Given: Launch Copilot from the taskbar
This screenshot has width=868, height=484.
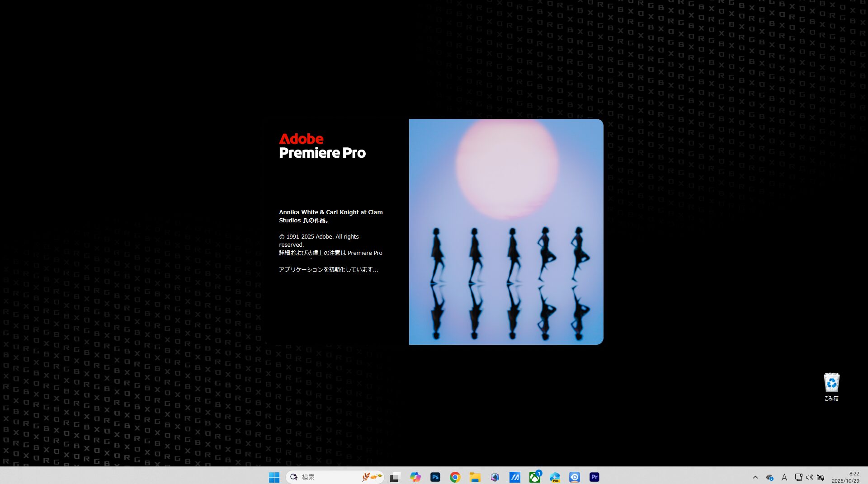Looking at the screenshot, I should tap(415, 477).
